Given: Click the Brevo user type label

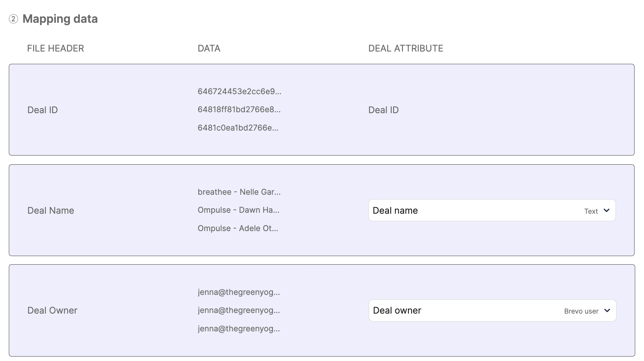Looking at the screenshot, I should pyautogui.click(x=581, y=311).
